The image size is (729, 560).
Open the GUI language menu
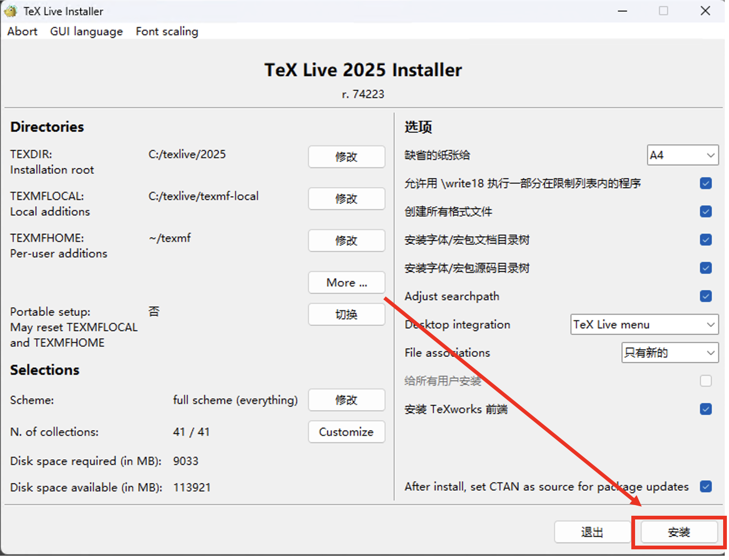[x=86, y=31]
